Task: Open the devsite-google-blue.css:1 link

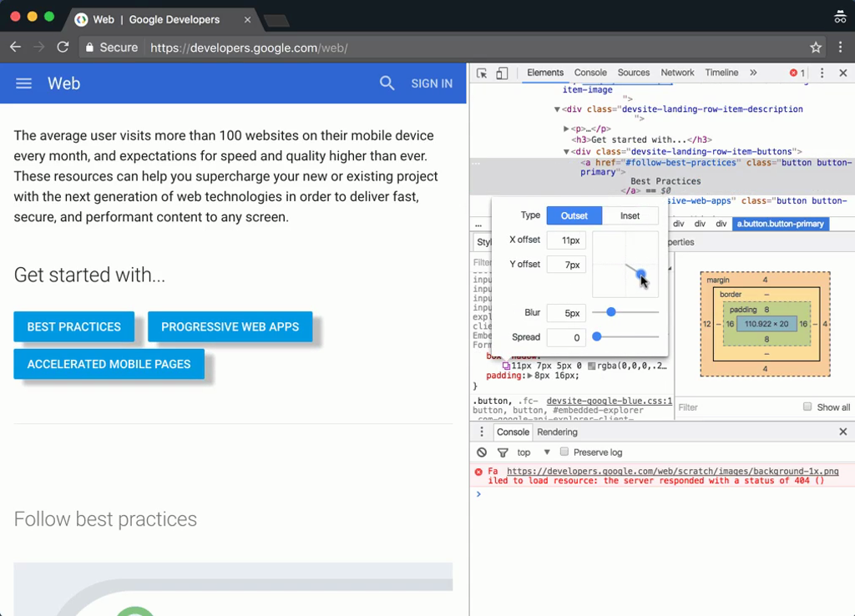Action: [609, 401]
